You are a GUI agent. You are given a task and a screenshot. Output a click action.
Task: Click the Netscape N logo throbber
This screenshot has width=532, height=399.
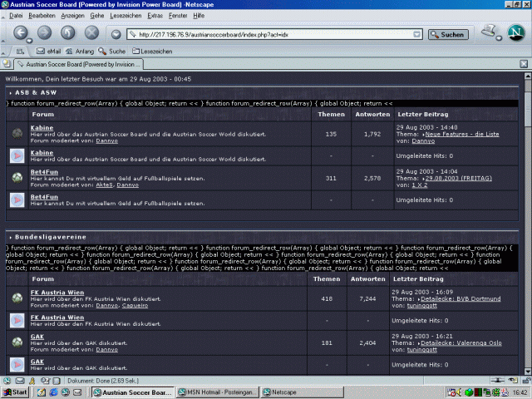[516, 32]
